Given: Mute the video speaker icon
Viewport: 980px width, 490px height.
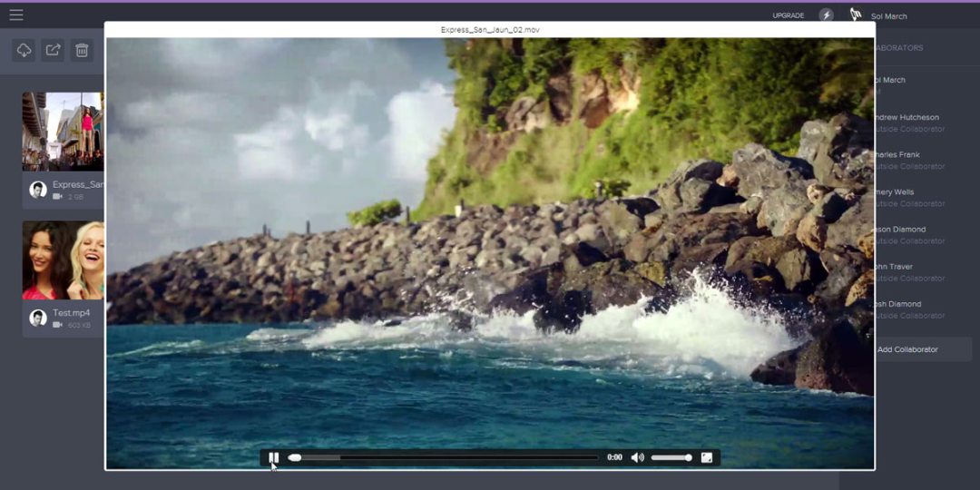Looking at the screenshot, I should (x=637, y=457).
